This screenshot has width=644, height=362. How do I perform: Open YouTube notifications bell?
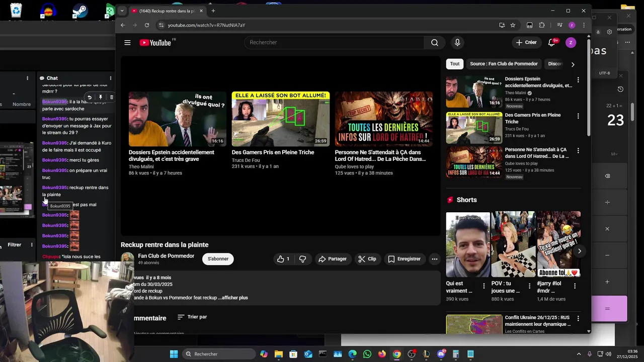pos(552,43)
